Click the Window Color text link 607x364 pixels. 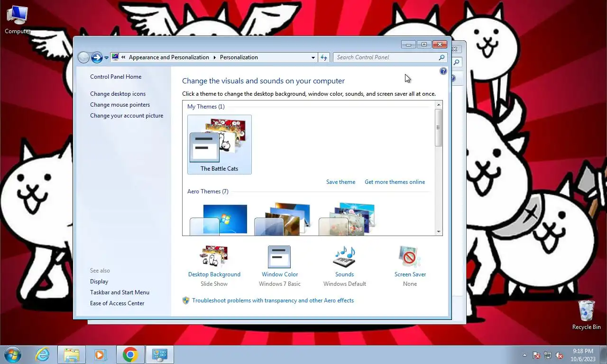[x=280, y=274]
